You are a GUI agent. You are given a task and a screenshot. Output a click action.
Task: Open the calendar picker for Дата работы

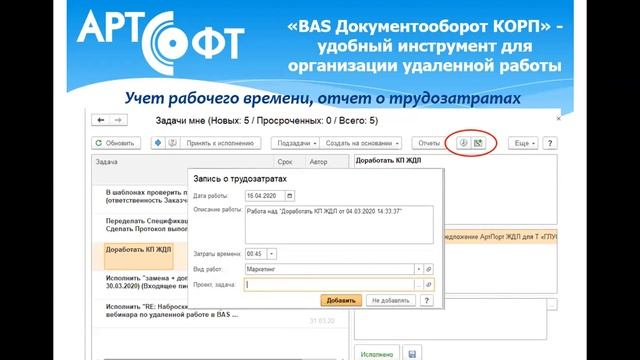click(290, 196)
